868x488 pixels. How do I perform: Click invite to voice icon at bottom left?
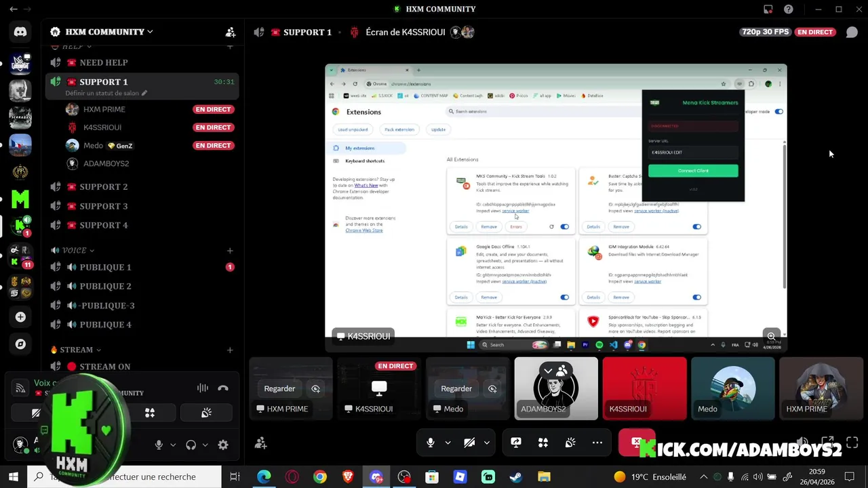coord(260,443)
